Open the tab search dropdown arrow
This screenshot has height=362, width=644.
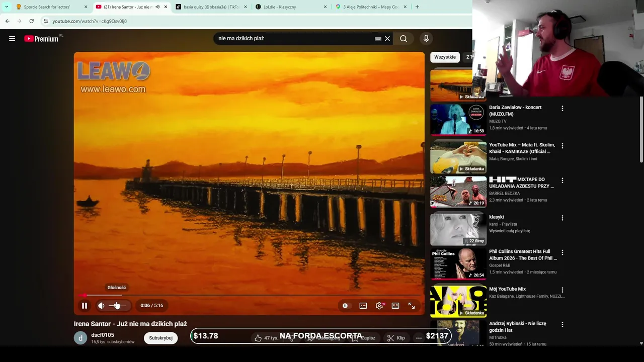pyautogui.click(x=7, y=7)
